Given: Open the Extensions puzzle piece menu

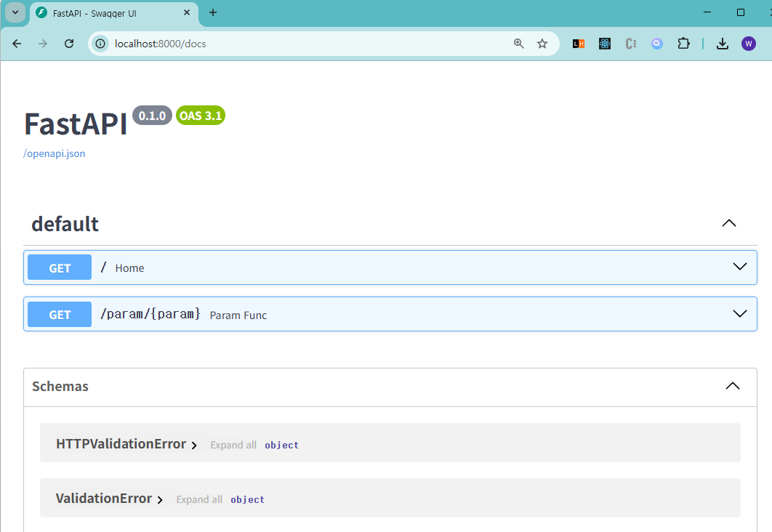Looking at the screenshot, I should [x=683, y=44].
